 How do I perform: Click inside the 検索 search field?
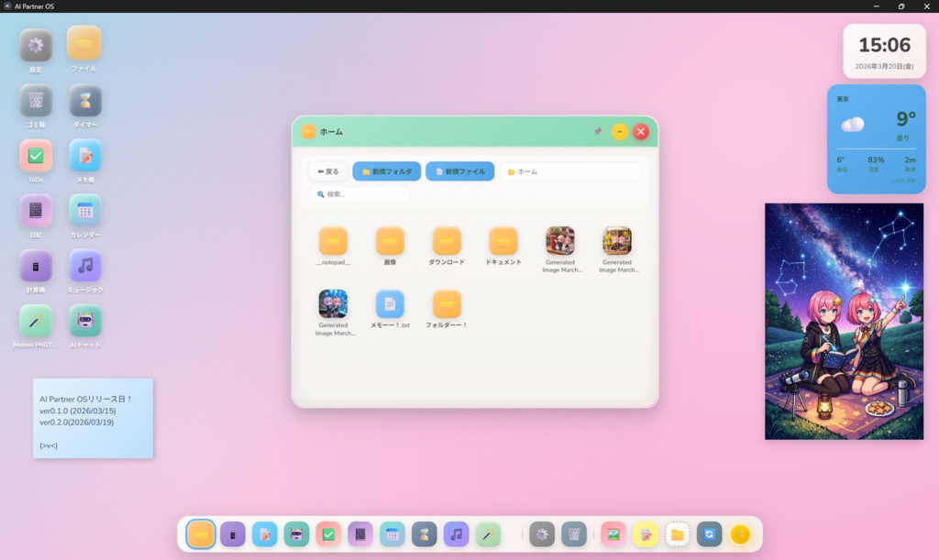[x=358, y=194]
